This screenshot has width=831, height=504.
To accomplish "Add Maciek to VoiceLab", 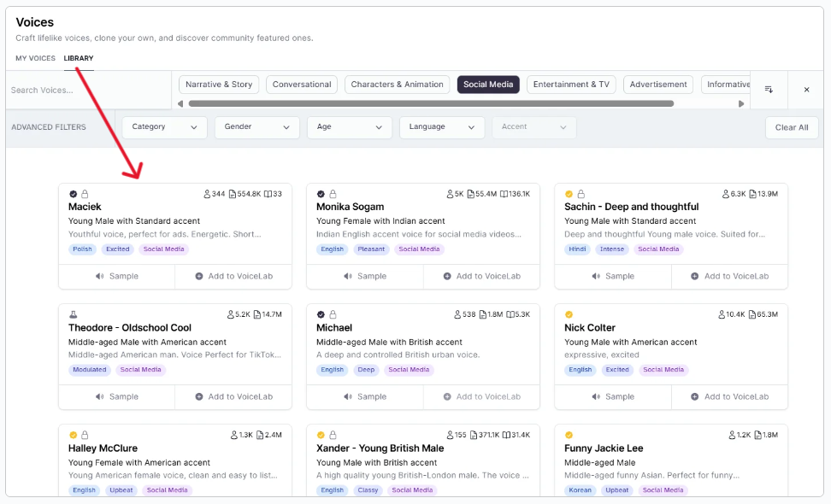I will click(x=233, y=277).
